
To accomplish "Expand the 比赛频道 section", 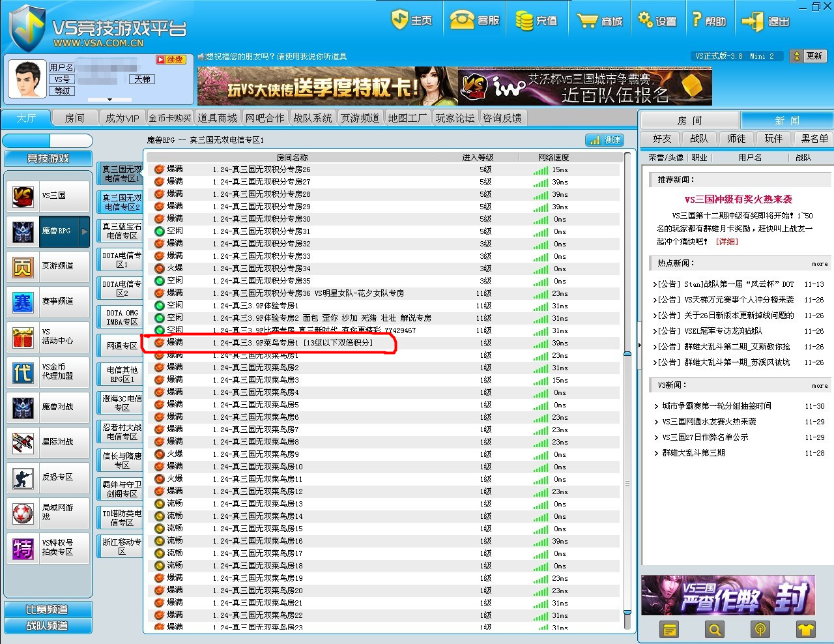I will coord(48,609).
